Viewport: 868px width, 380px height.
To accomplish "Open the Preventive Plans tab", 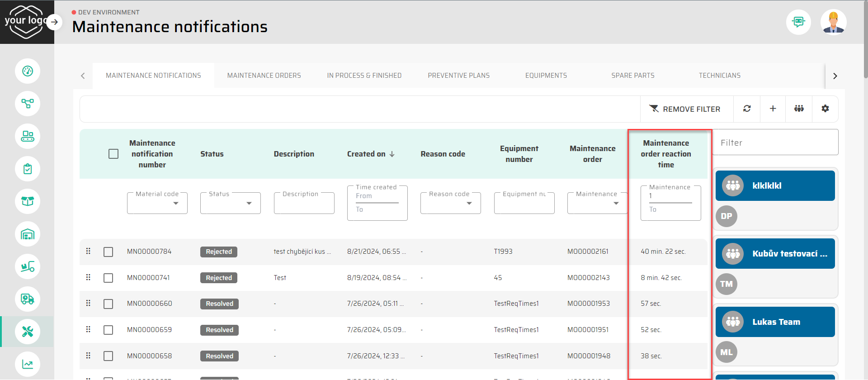I will [458, 76].
